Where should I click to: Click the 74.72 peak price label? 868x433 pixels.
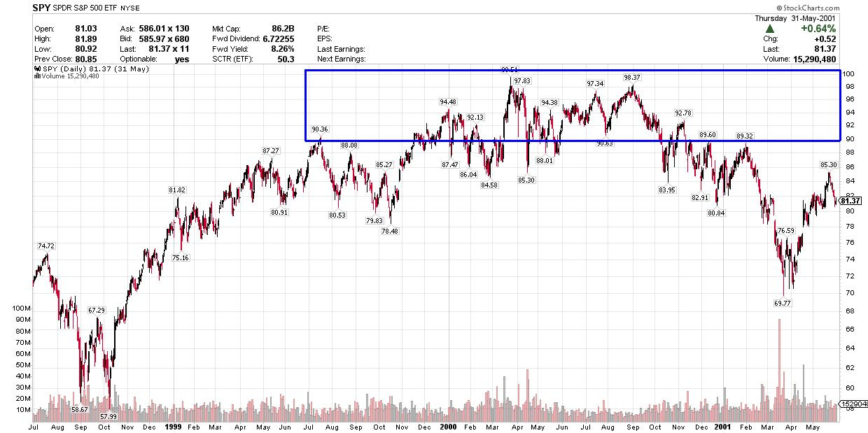[x=46, y=246]
